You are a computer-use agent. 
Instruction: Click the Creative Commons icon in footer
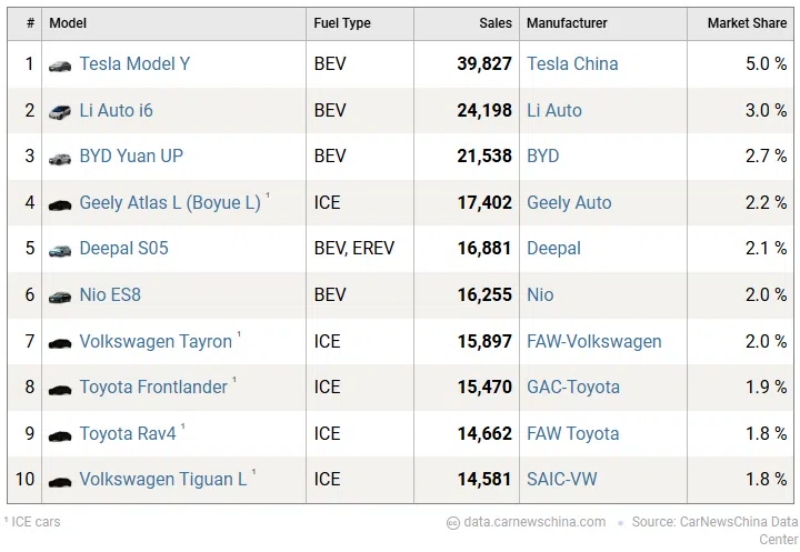(453, 522)
